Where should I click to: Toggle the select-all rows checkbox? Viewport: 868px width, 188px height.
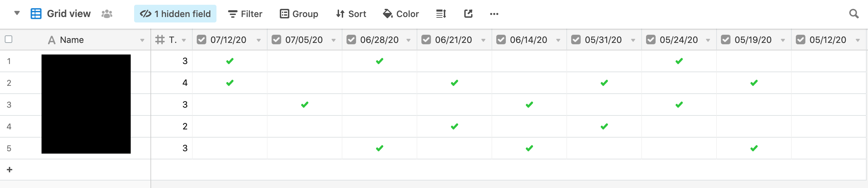(x=9, y=39)
